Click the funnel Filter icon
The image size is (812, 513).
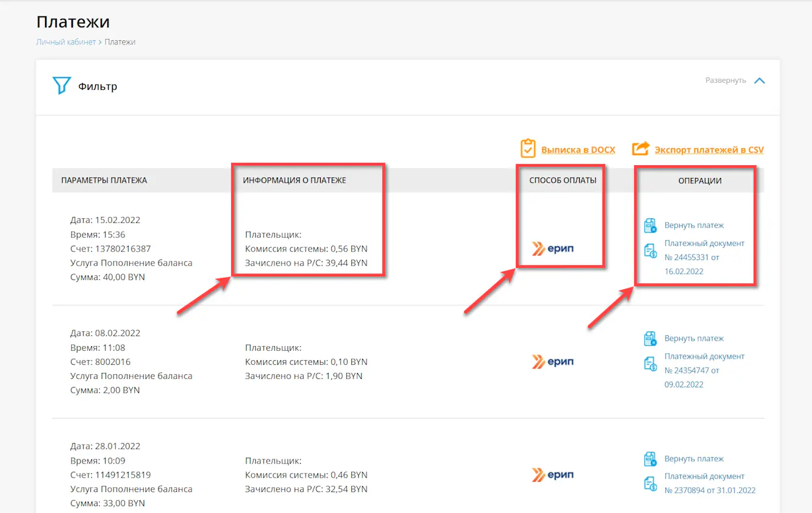[62, 86]
